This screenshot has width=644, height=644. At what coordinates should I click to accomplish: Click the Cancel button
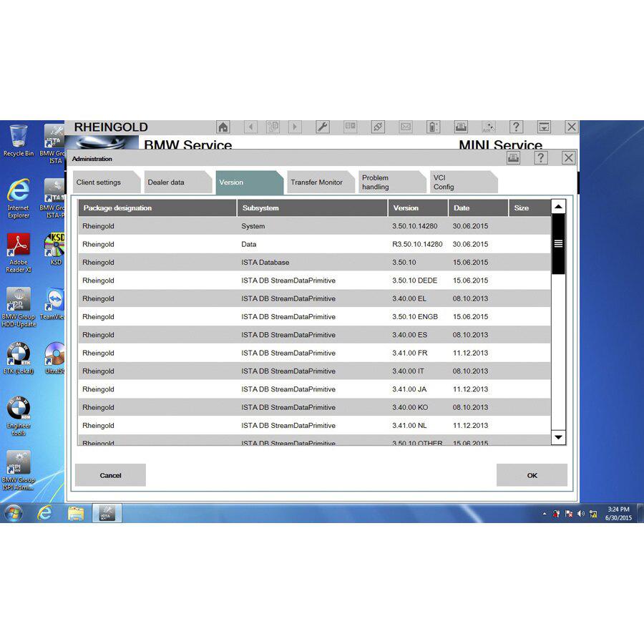[x=110, y=475]
